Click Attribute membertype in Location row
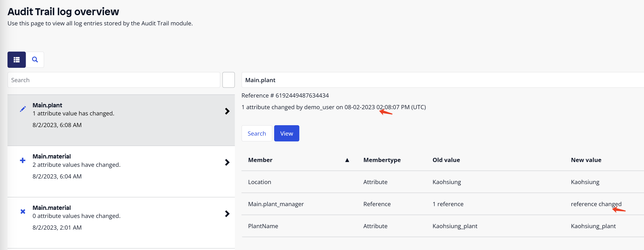The image size is (644, 250). 375,182
